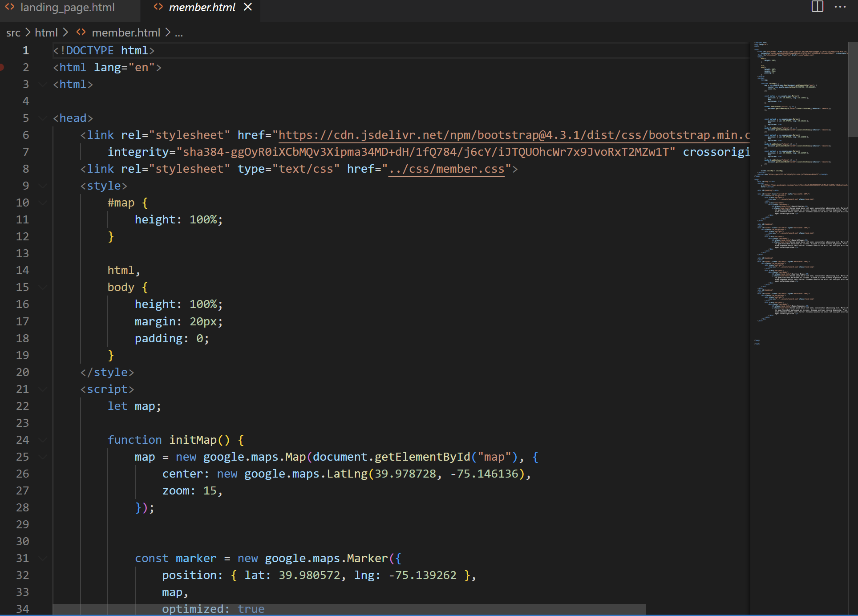The height and width of the screenshot is (616, 858).
Task: Click the src folder in the breadcrumb
Action: (13, 33)
